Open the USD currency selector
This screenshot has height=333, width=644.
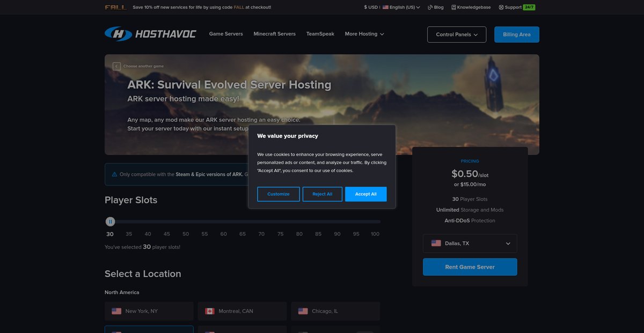[371, 8]
